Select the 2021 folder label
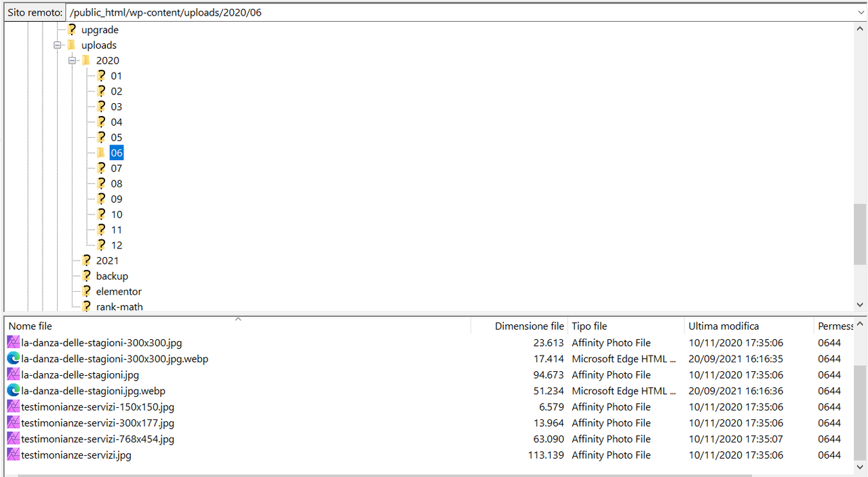The image size is (868, 477). pos(107,261)
